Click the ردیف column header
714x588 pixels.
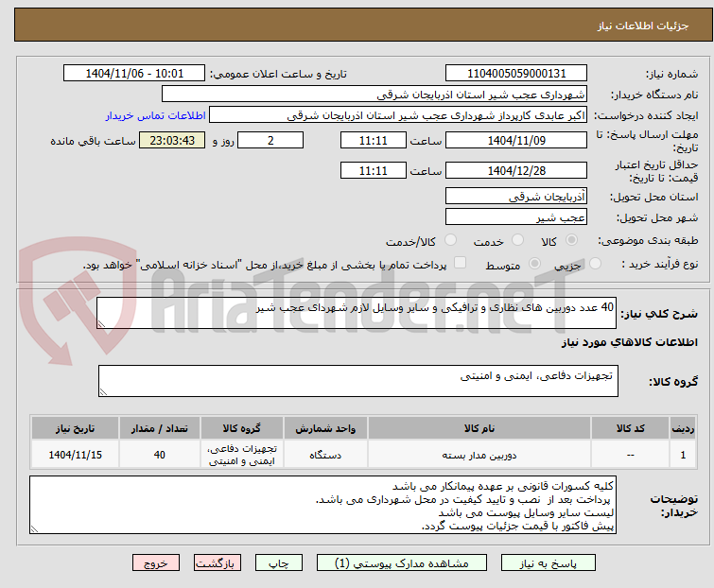tap(683, 428)
